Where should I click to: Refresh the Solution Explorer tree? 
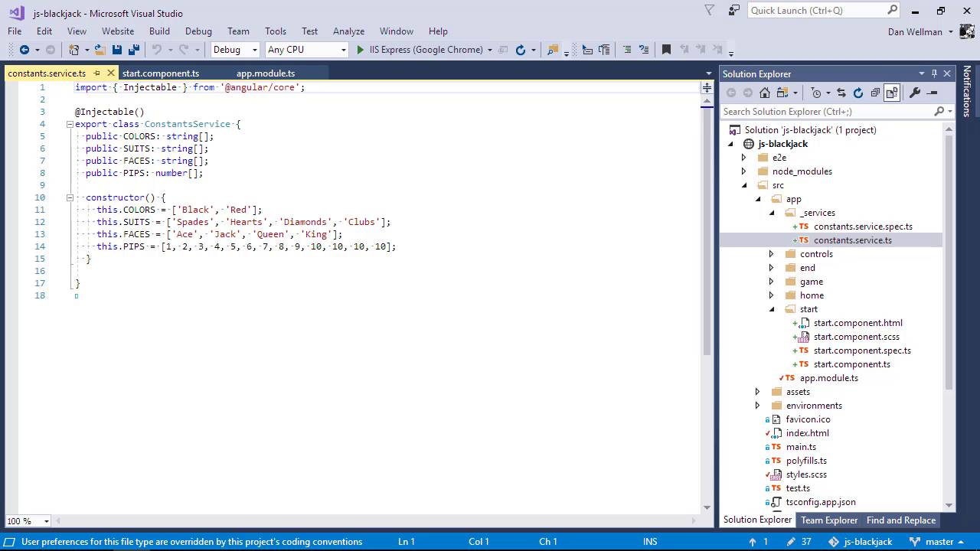coord(857,93)
